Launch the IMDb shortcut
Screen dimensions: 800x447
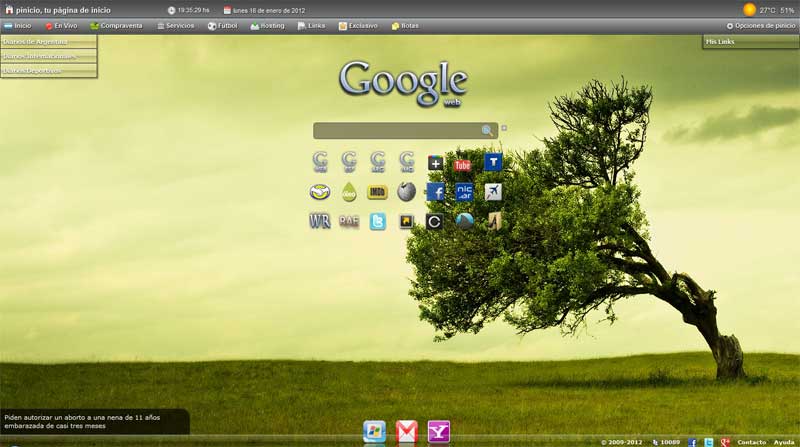[x=377, y=192]
